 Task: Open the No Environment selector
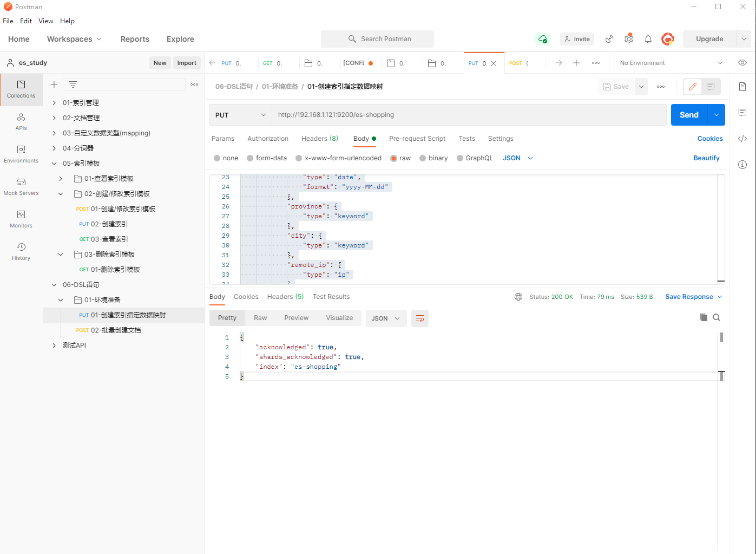(670, 63)
